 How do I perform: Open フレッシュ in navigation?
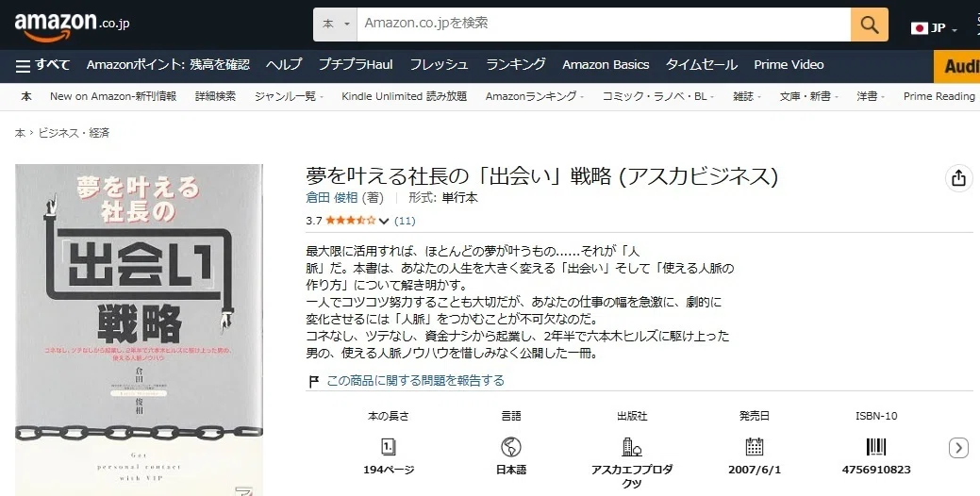439,65
